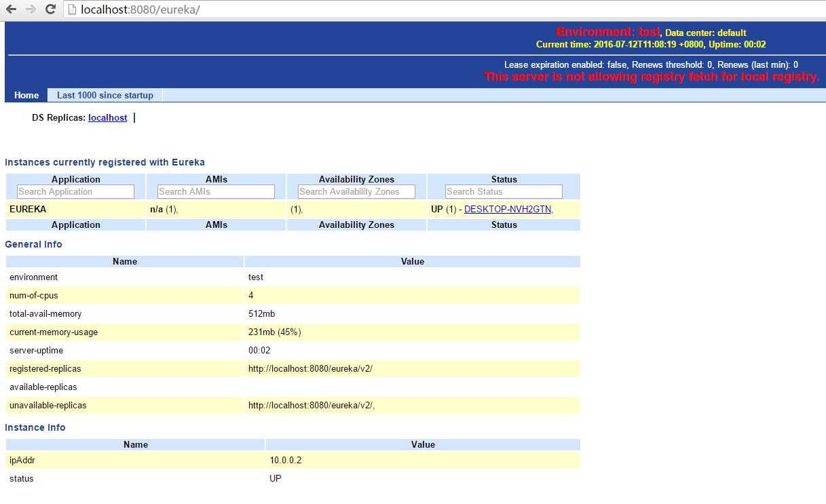This screenshot has height=504, width=826.
Task: Reload the page with refresh icon
Action: (50, 9)
